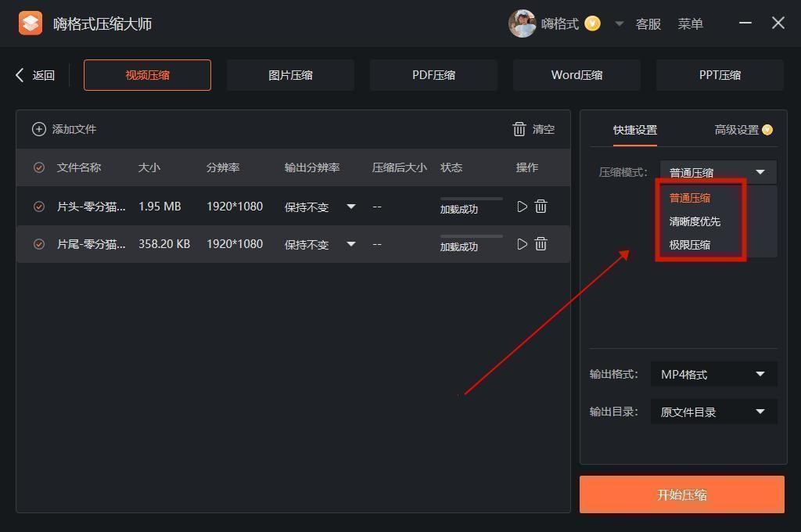801x532 pixels.
Task: Click 添加文件 text label
Action: (x=74, y=129)
